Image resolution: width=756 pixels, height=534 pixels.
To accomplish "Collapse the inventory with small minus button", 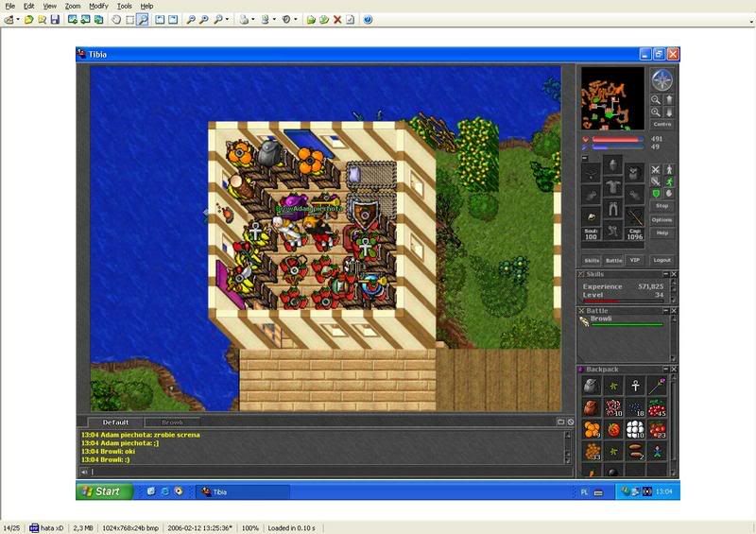I will click(585, 158).
